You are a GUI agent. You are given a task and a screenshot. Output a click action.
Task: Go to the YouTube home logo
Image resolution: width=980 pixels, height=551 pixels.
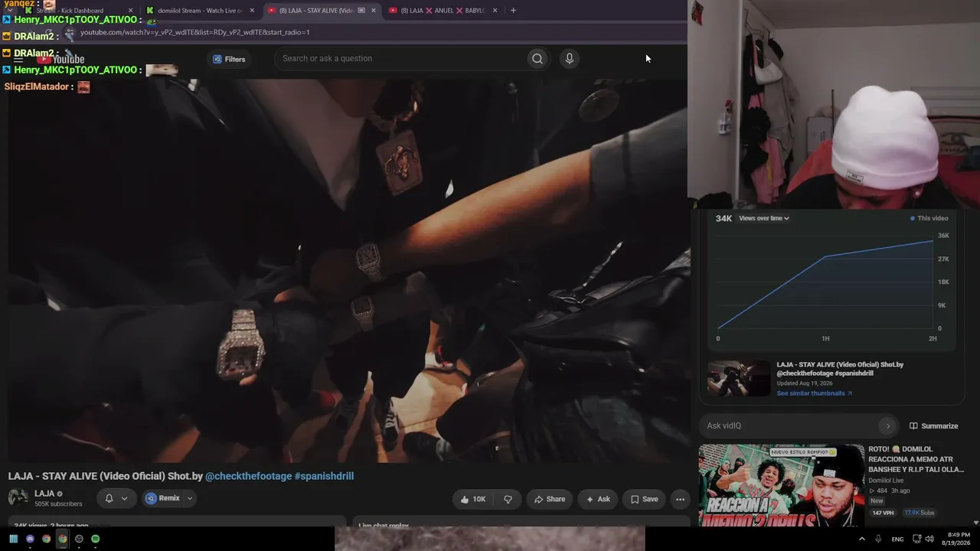[x=61, y=59]
